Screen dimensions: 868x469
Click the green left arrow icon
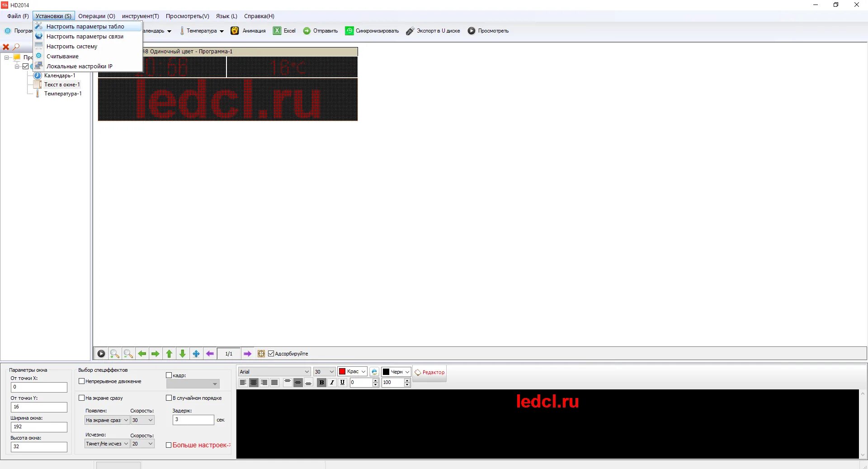click(142, 354)
